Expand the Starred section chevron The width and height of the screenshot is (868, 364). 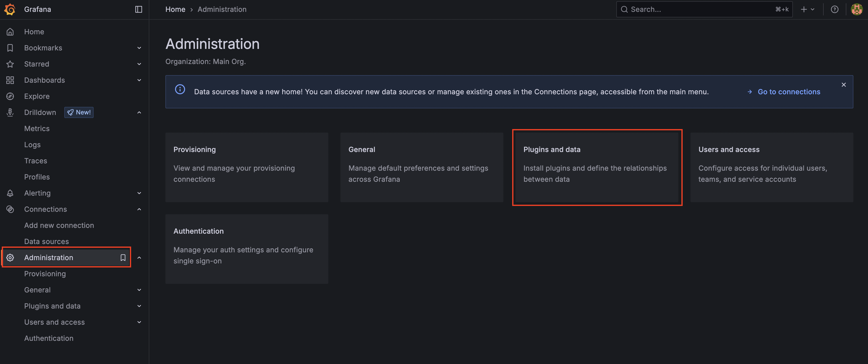(139, 64)
